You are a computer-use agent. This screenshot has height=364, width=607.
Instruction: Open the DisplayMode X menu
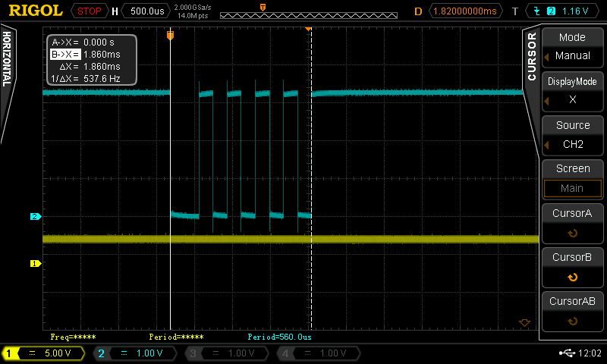coord(572,90)
